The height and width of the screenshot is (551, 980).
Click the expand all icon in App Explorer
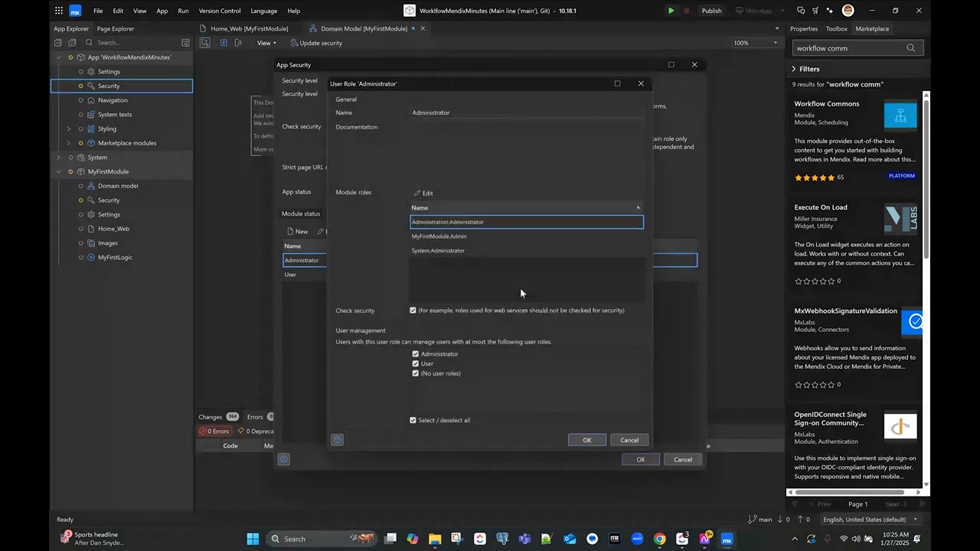(73, 43)
